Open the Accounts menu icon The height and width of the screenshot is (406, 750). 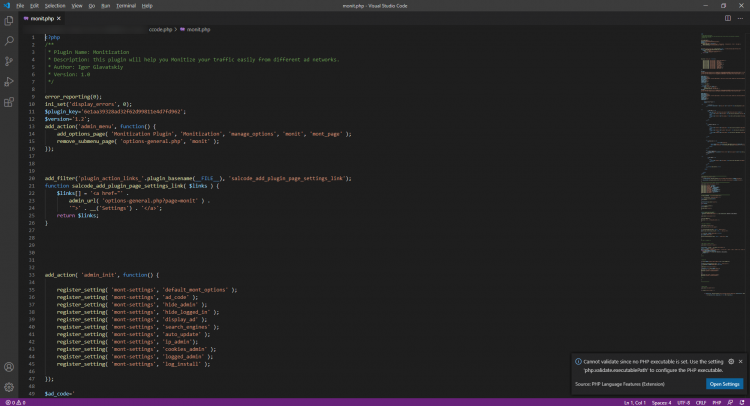[x=9, y=367]
